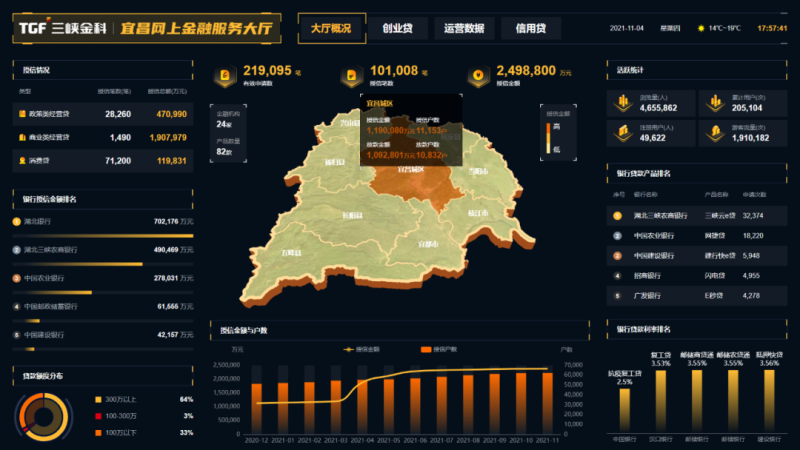Click the 702,176 万元 amount

point(173,221)
